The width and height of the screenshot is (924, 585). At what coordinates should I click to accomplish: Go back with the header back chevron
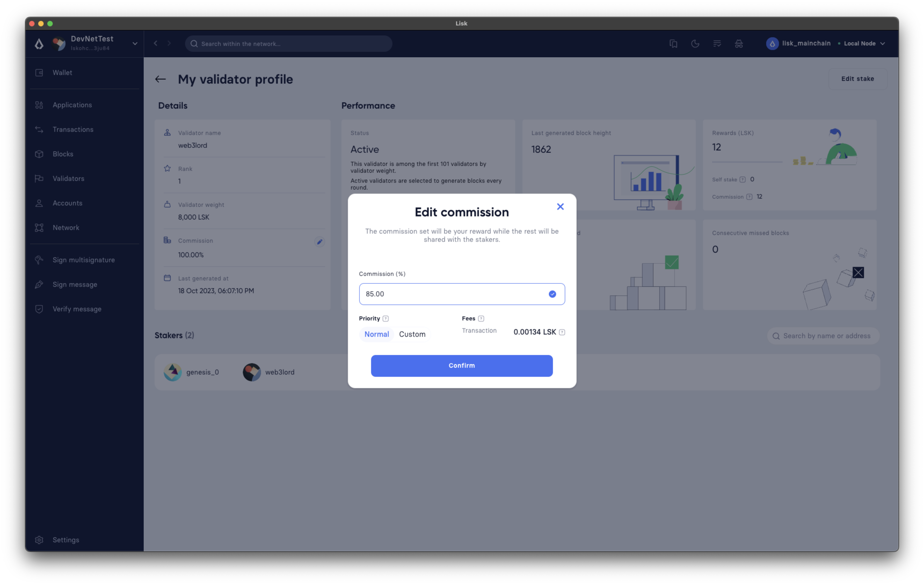click(156, 43)
